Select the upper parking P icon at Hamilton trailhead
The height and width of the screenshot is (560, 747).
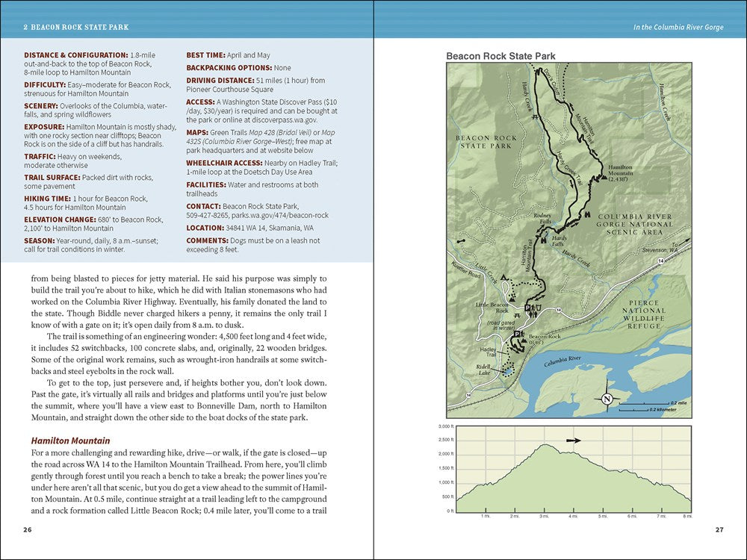(527, 308)
